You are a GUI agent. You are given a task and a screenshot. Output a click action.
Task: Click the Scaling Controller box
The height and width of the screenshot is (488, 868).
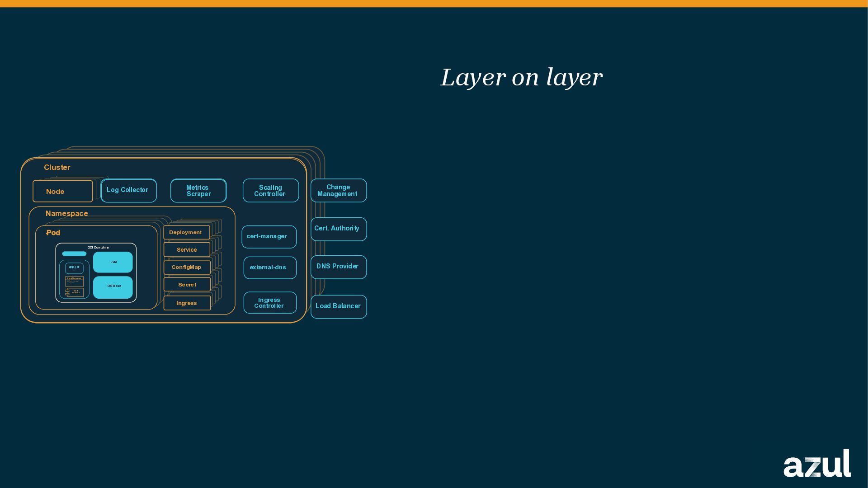point(270,191)
